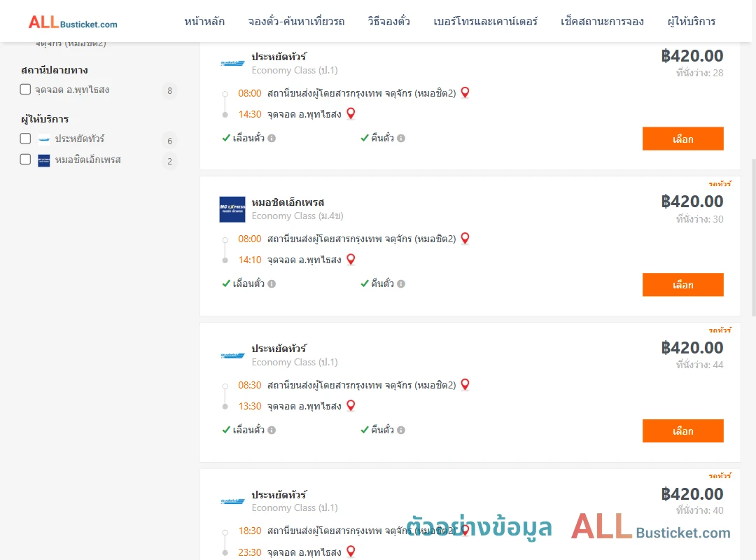
Task: Click the 13:30 arrival time
Action: 250,406
